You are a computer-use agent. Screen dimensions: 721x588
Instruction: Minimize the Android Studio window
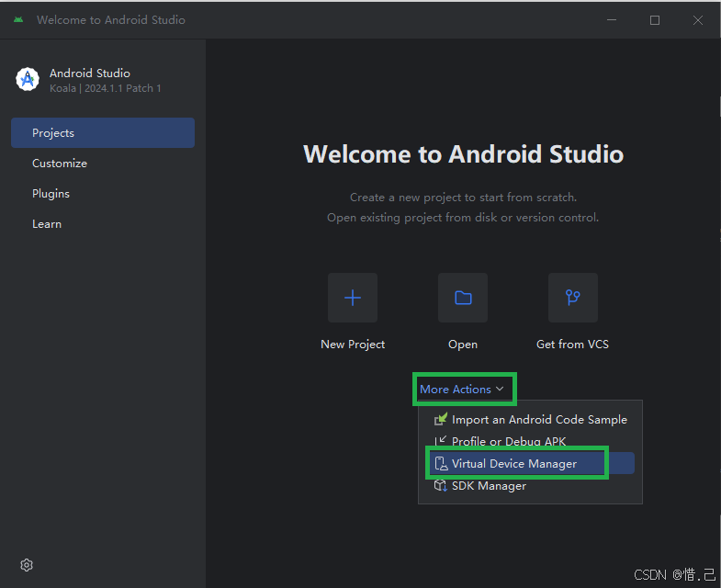point(612,20)
